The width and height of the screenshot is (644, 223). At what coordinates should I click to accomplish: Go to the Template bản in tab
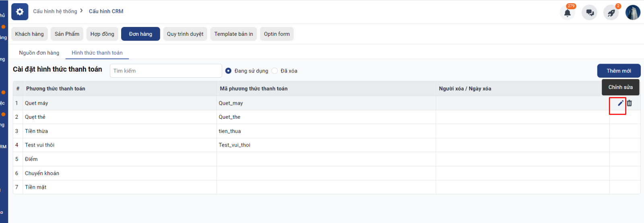pos(233,34)
